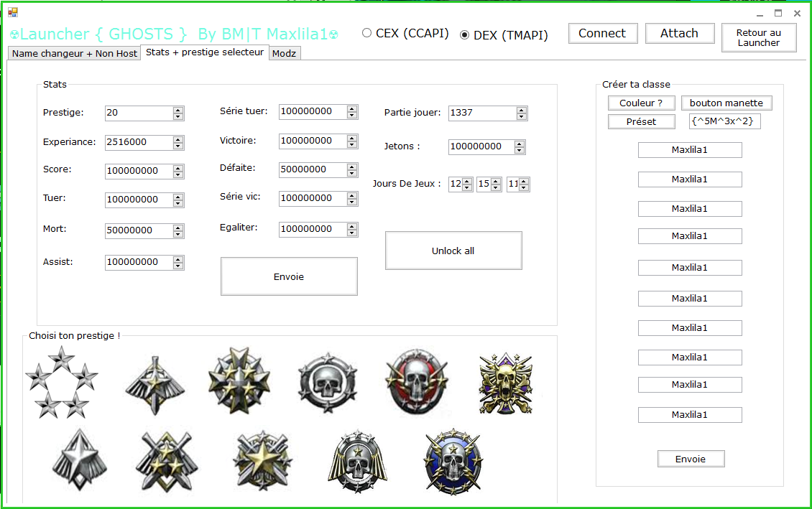
Task: Click the application icon in the title bar
Action: pyautogui.click(x=13, y=12)
